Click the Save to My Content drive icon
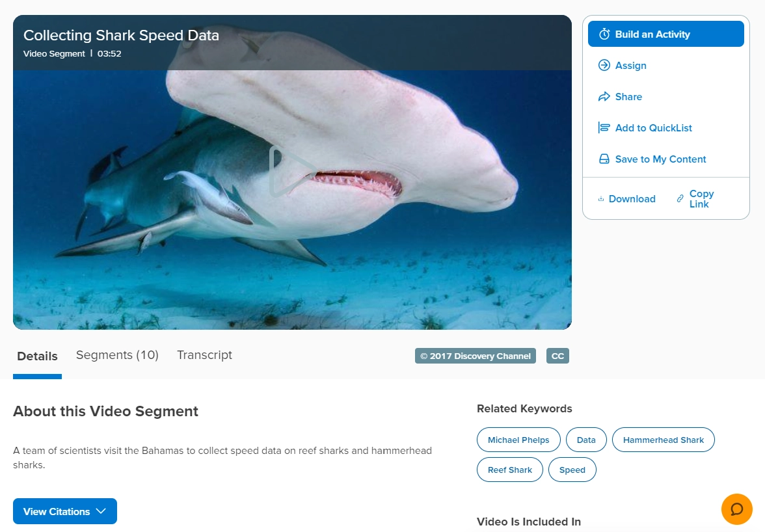This screenshot has width=765, height=532. (x=604, y=159)
